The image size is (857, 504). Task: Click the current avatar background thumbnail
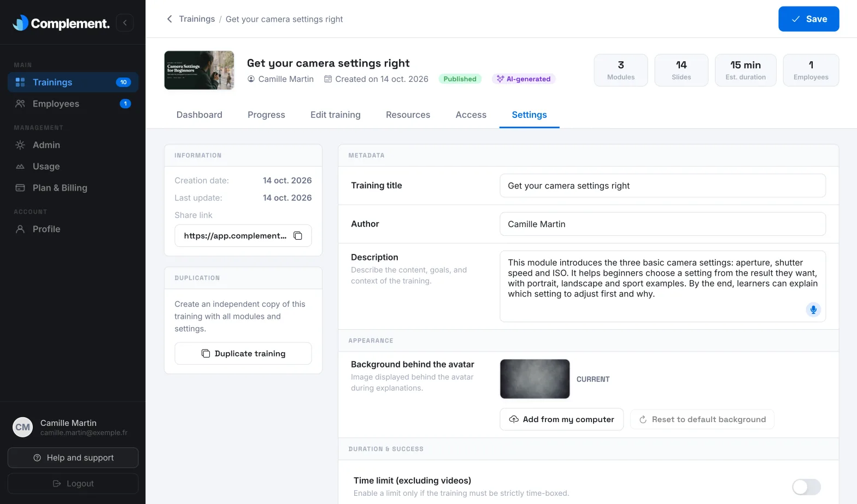pyautogui.click(x=535, y=379)
